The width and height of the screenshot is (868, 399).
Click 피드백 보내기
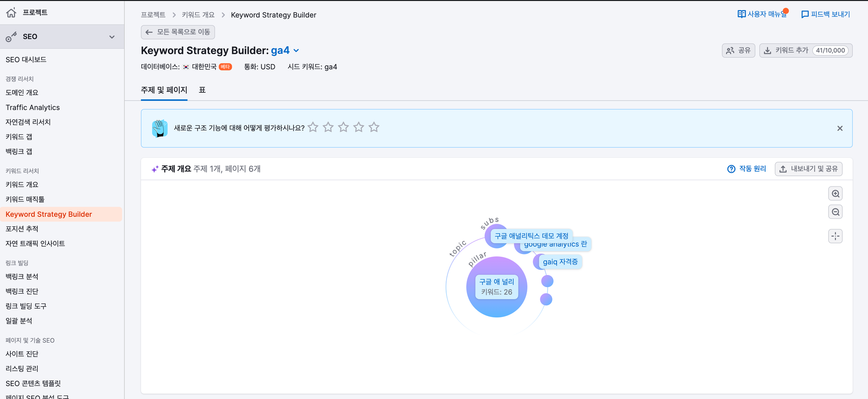point(825,14)
